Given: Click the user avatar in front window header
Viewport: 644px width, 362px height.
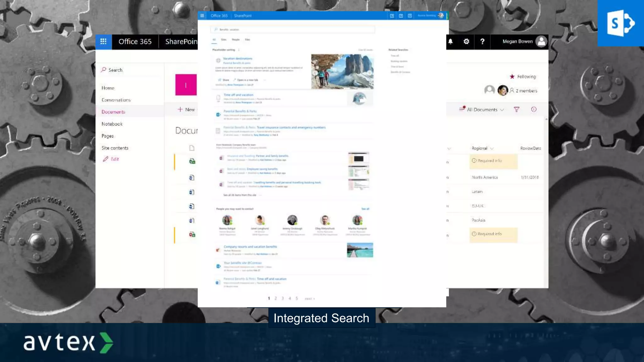Looking at the screenshot, I should click(441, 15).
